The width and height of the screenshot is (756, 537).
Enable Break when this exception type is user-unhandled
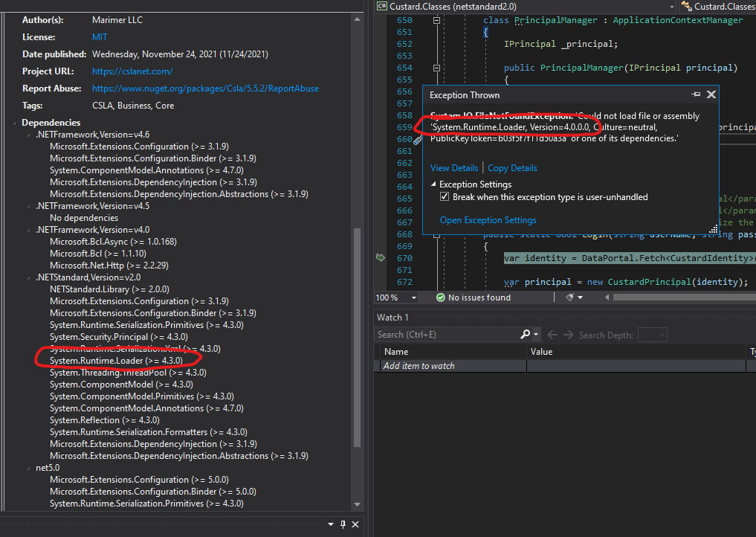[445, 197]
